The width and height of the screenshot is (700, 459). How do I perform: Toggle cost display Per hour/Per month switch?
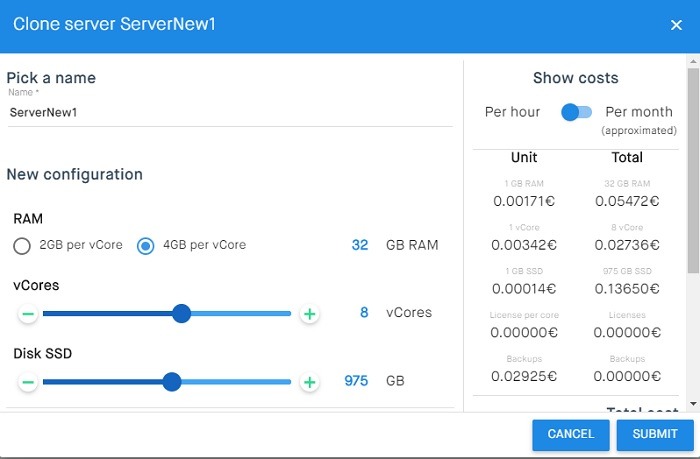tap(576, 112)
